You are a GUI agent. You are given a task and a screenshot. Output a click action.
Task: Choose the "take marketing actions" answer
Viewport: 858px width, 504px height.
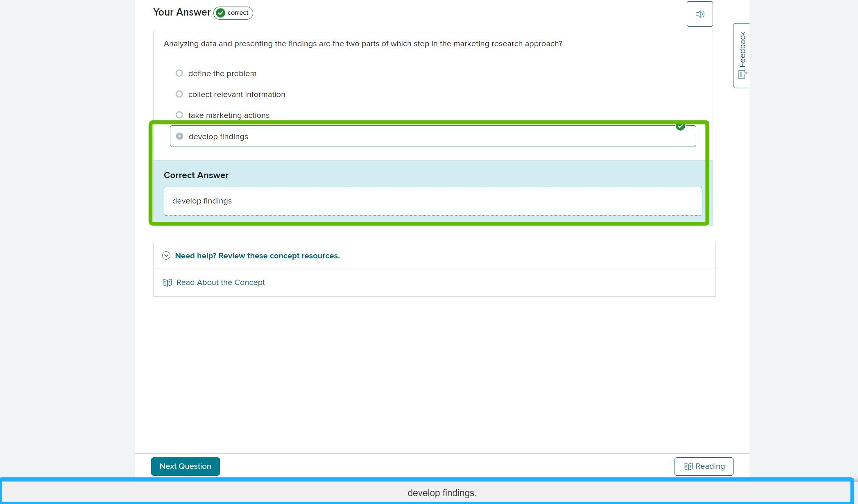click(179, 115)
